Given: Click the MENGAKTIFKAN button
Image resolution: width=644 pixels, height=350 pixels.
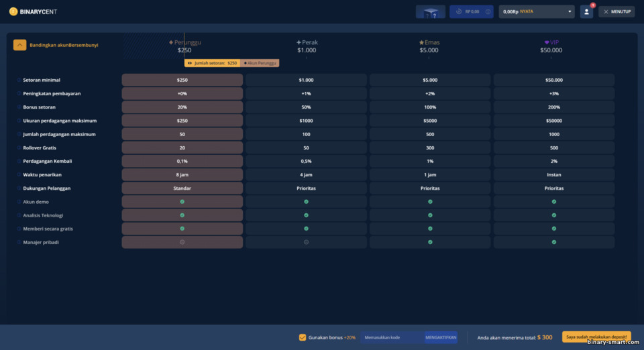Looking at the screenshot, I should (441, 337).
